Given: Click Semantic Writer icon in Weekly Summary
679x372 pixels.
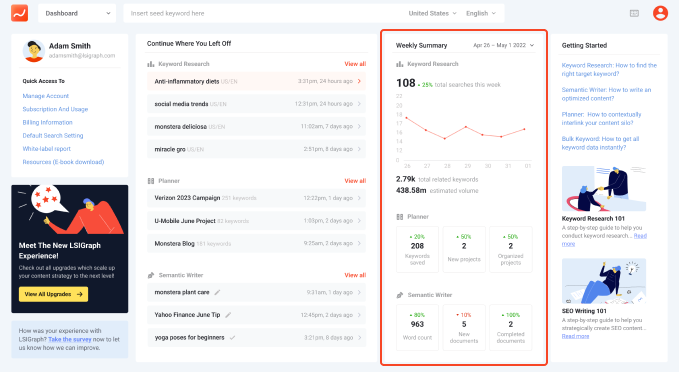Looking at the screenshot, I should tap(400, 295).
